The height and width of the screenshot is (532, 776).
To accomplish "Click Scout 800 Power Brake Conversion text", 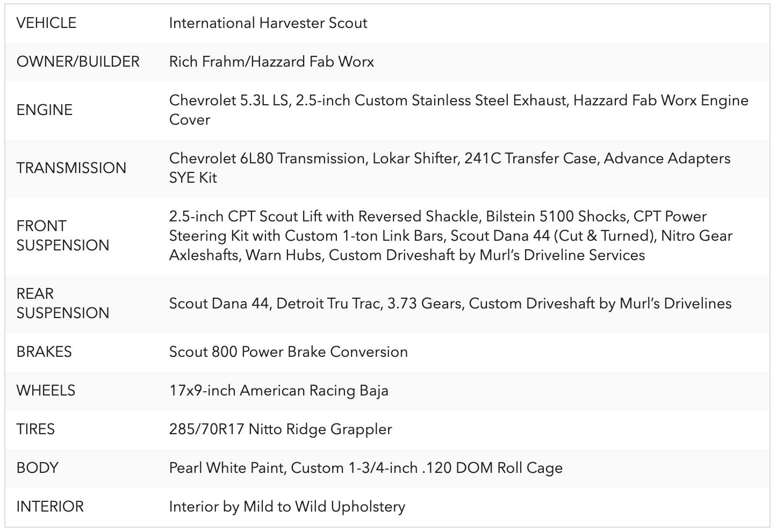I will pos(289,352).
